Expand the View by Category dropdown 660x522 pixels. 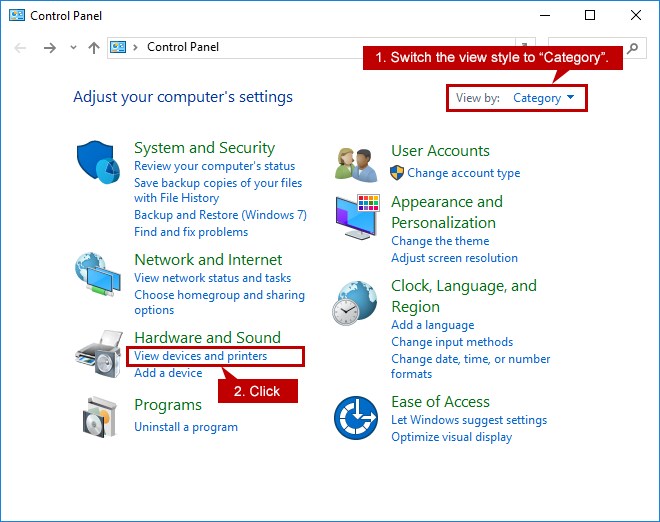[543, 98]
